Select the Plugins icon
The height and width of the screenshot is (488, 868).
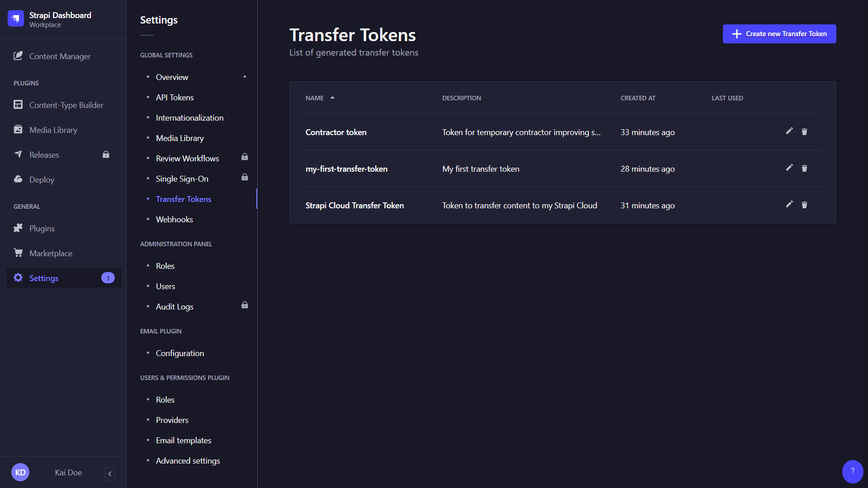pyautogui.click(x=18, y=228)
